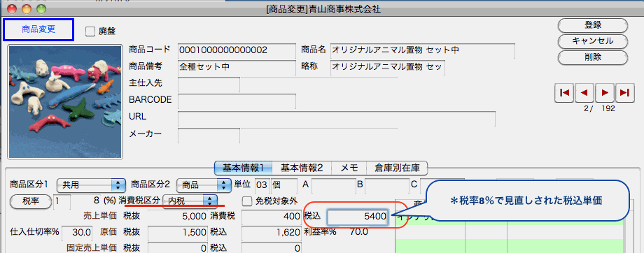Click the product photo thumbnail
Viewport: 644px width, 253px height.
(x=65, y=102)
